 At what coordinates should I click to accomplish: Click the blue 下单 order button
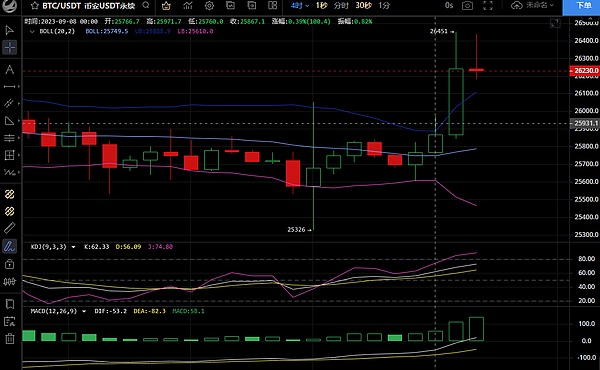[x=581, y=6]
